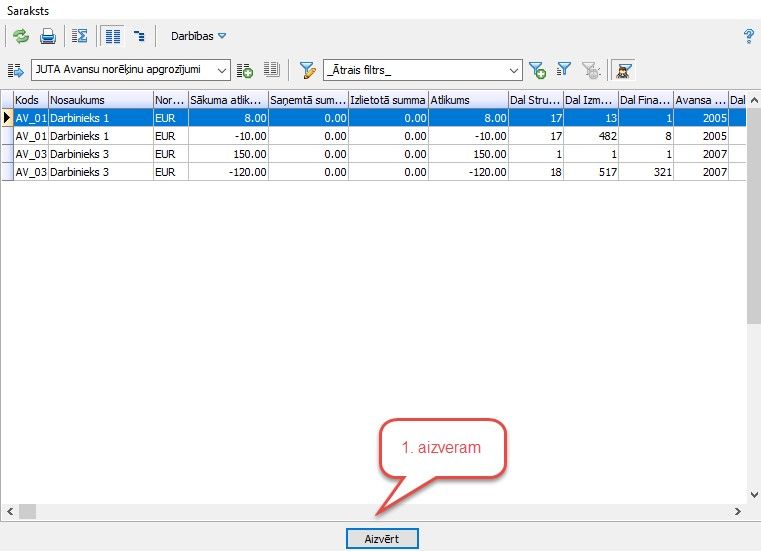Toggle the table column view icon
The image size is (761, 551).
coord(113,36)
